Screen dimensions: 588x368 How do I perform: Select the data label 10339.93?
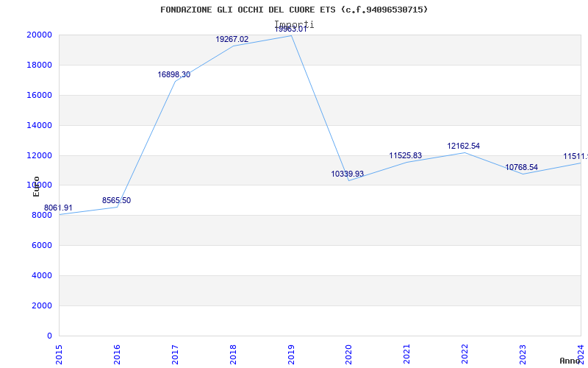click(x=347, y=174)
